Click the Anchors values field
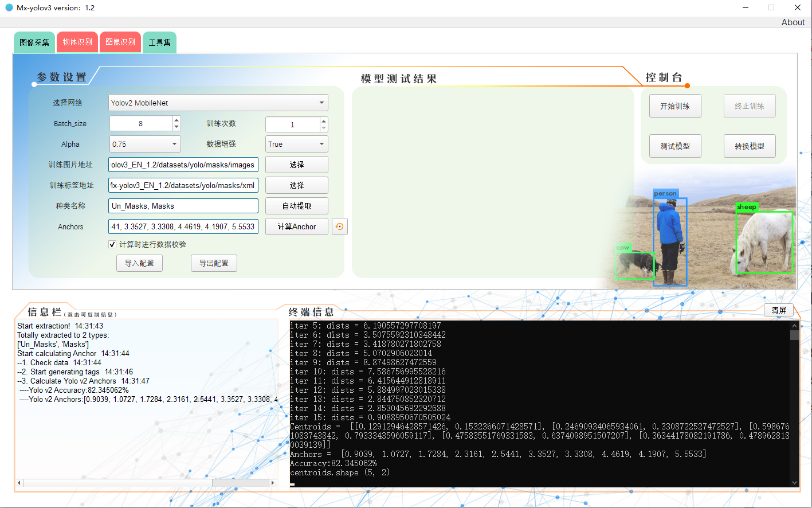812x508 pixels. coord(183,226)
